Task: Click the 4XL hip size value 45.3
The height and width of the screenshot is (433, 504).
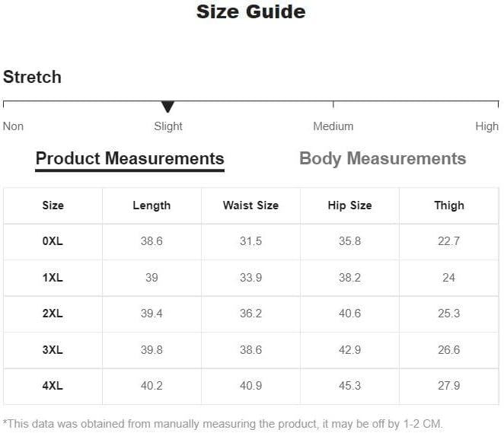Action: 349,386
